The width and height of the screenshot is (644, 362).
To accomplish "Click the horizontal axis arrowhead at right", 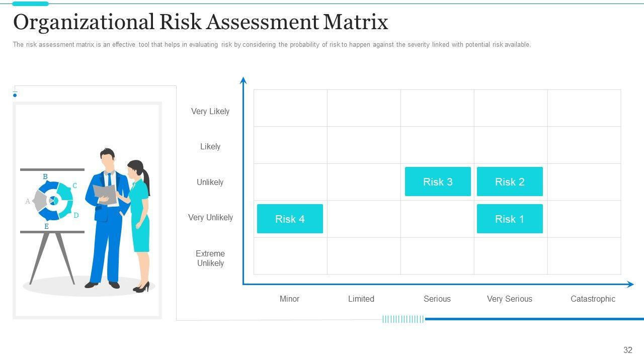I will click(630, 285).
